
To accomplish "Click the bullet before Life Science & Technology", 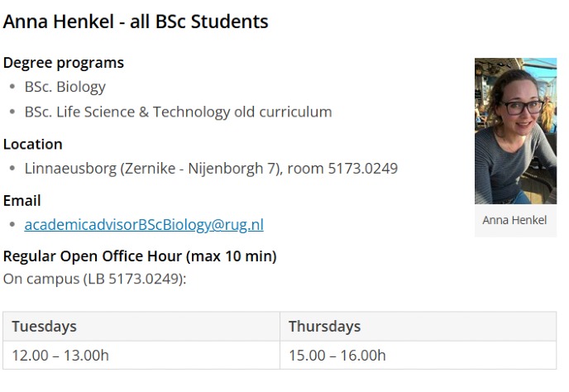I will (x=12, y=112).
